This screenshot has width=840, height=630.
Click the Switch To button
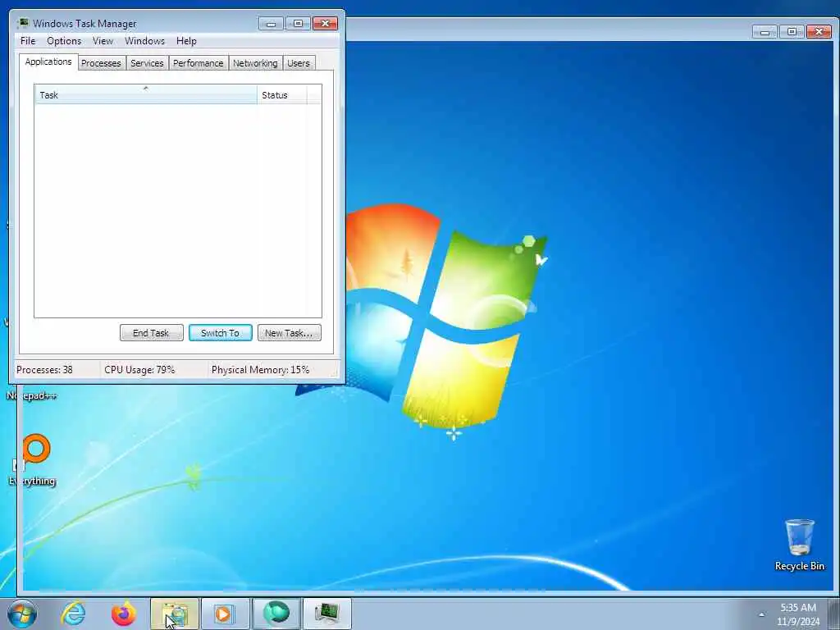pyautogui.click(x=220, y=333)
